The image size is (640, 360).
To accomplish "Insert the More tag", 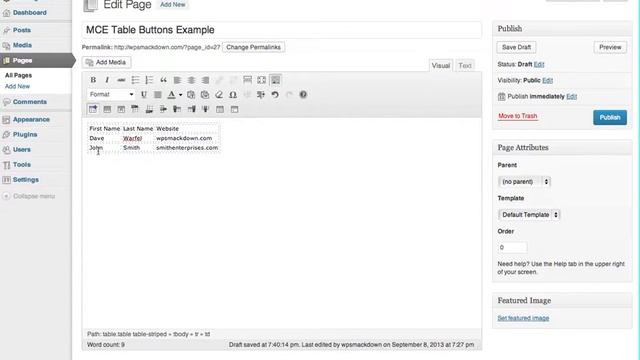I will [x=247, y=80].
